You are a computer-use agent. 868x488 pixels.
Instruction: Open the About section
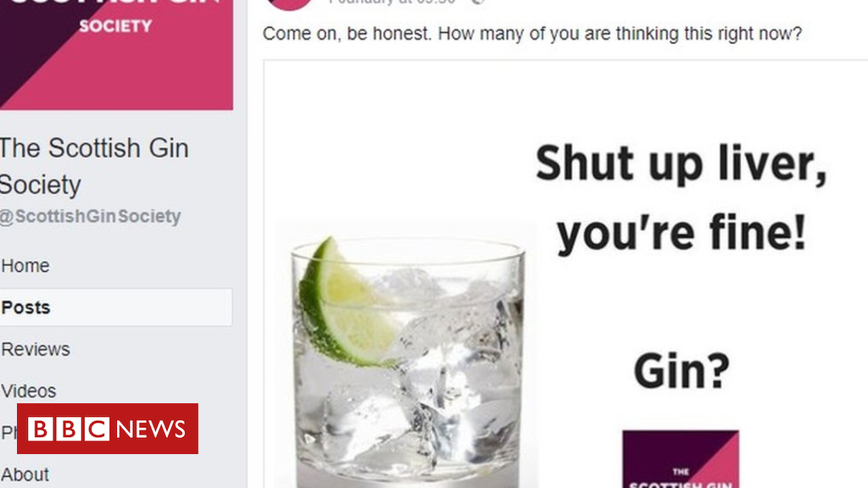(x=25, y=474)
